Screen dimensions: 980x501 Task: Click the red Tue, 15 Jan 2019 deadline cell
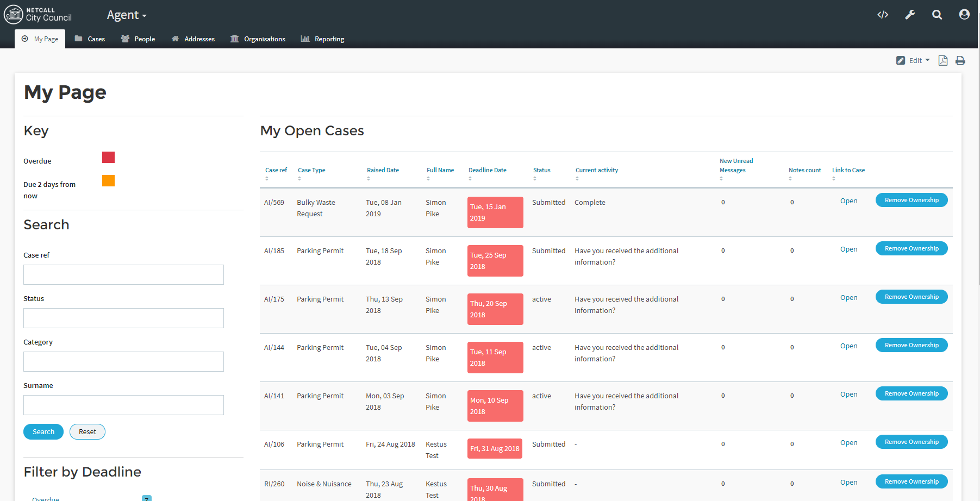[x=495, y=212]
